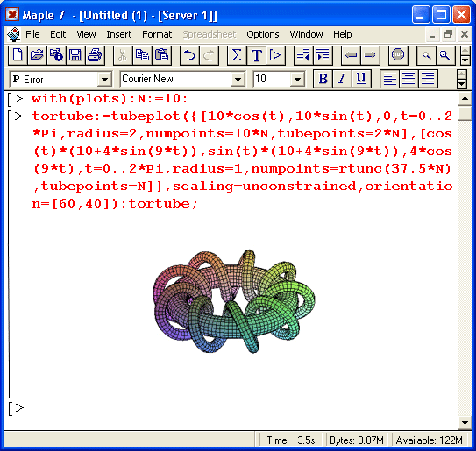This screenshot has width=476, height=451.
Task: Toggle Underline formatting
Action: click(361, 79)
